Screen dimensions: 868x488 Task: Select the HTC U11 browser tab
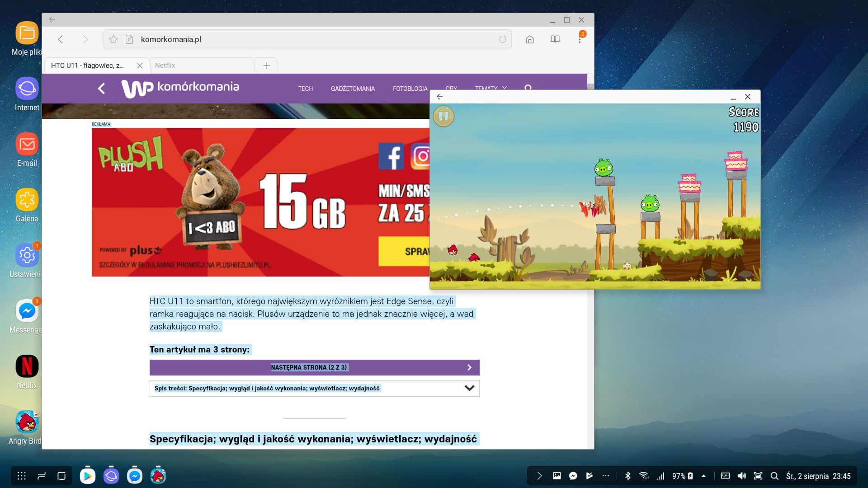[88, 66]
